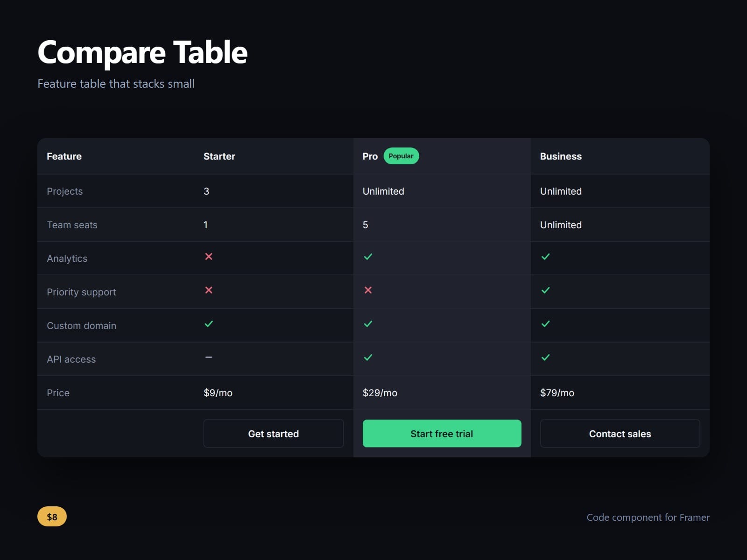Screen dimensions: 747x560
Task: Click the Custom domain row label
Action: [x=82, y=326]
